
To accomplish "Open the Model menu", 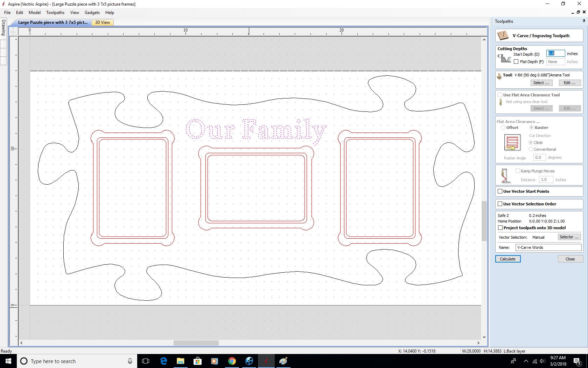I will click(35, 13).
